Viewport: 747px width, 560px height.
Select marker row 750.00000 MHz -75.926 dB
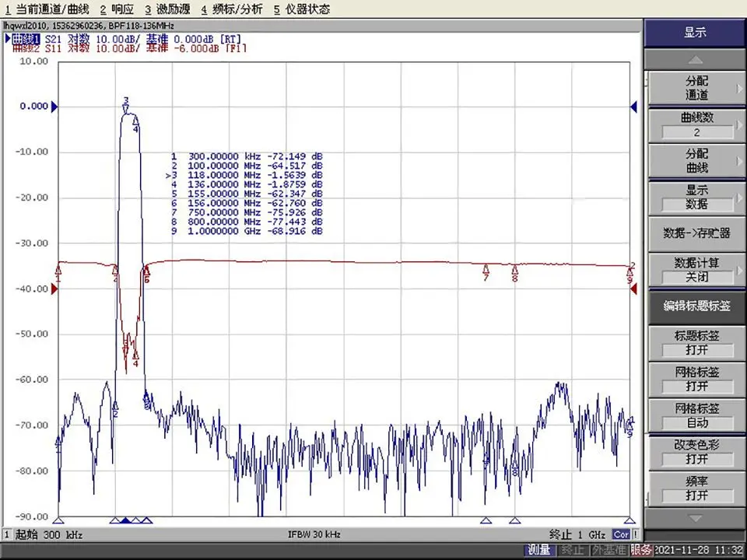pos(247,212)
